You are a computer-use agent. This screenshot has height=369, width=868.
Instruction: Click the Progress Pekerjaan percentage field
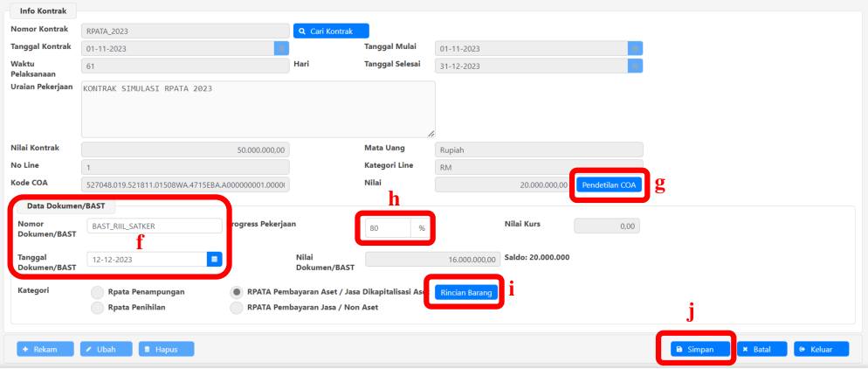tap(387, 228)
